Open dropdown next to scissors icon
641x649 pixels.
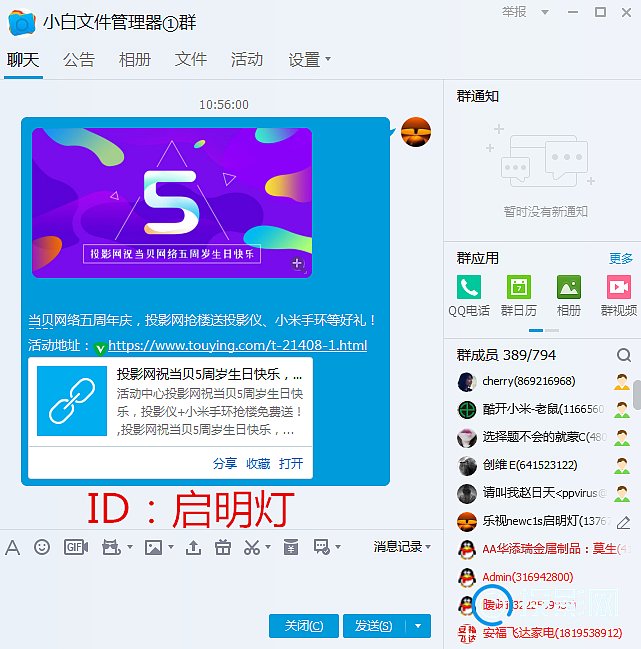tap(268, 547)
